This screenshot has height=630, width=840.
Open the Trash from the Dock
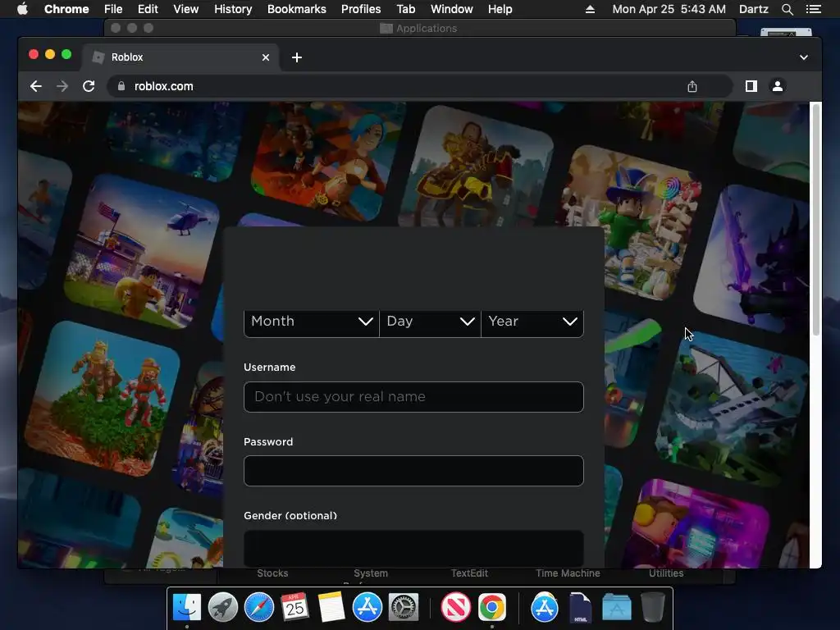tap(652, 608)
